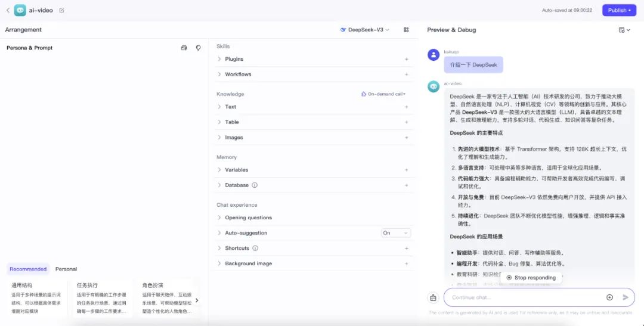Edit the ai-video name pencil icon
644x326 pixels.
point(61,10)
